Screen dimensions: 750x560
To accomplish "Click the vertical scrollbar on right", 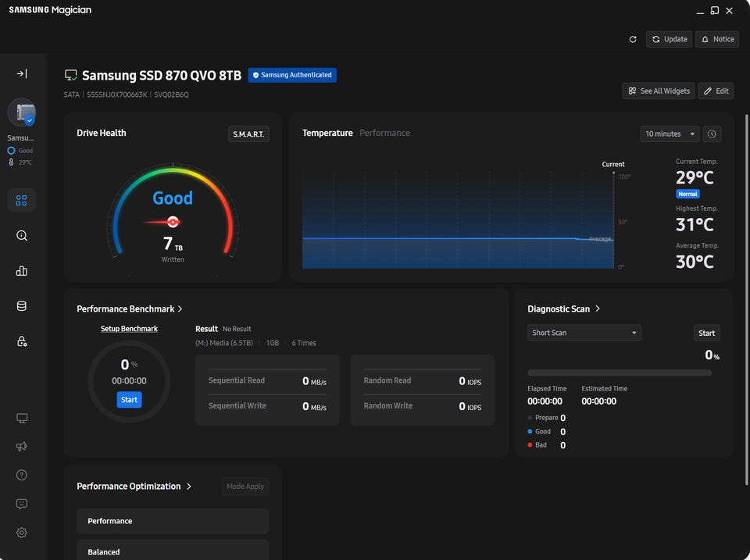I will click(x=746, y=299).
